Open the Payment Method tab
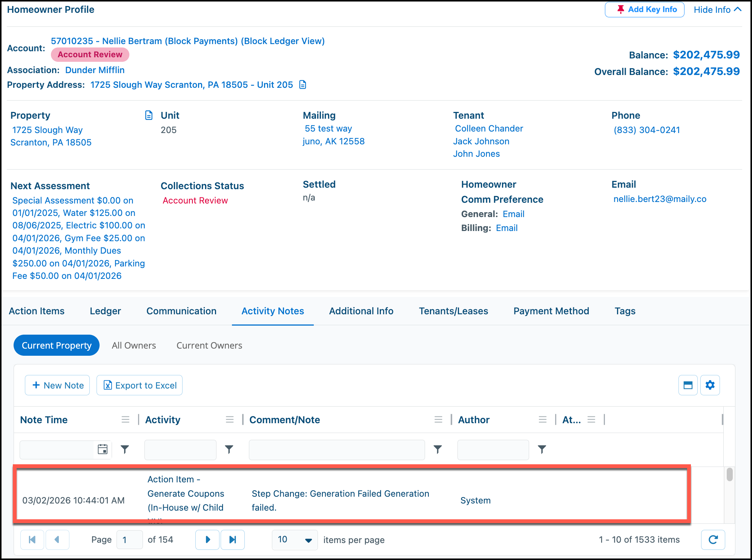 pyautogui.click(x=551, y=311)
